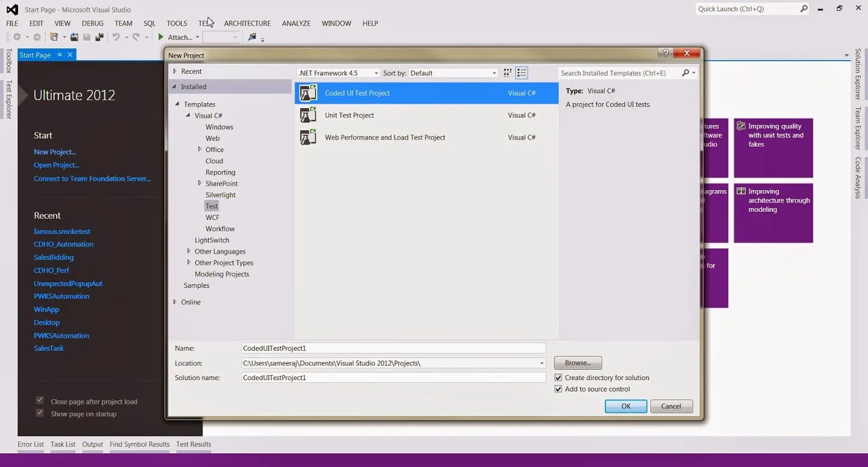Click Unit Test Project icon
Viewport: 868px width, 467px height.
pyautogui.click(x=308, y=115)
